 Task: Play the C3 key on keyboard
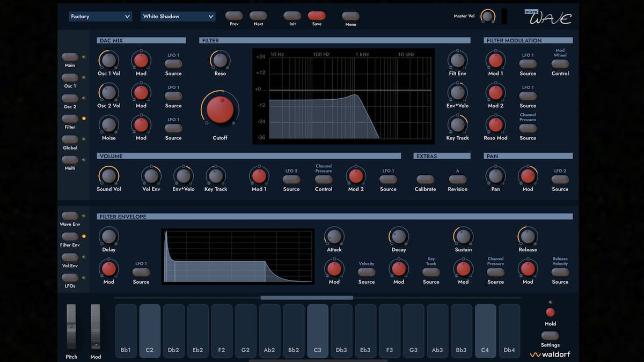(318, 330)
